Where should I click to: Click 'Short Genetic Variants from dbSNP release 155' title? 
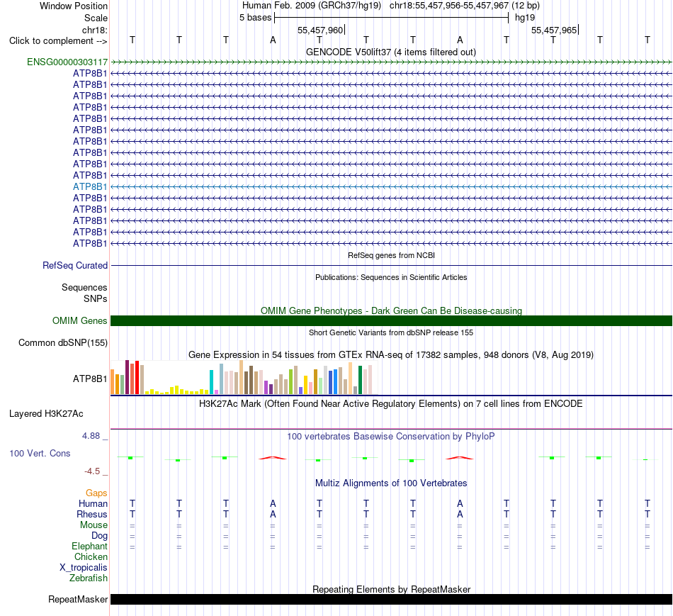[x=391, y=332]
